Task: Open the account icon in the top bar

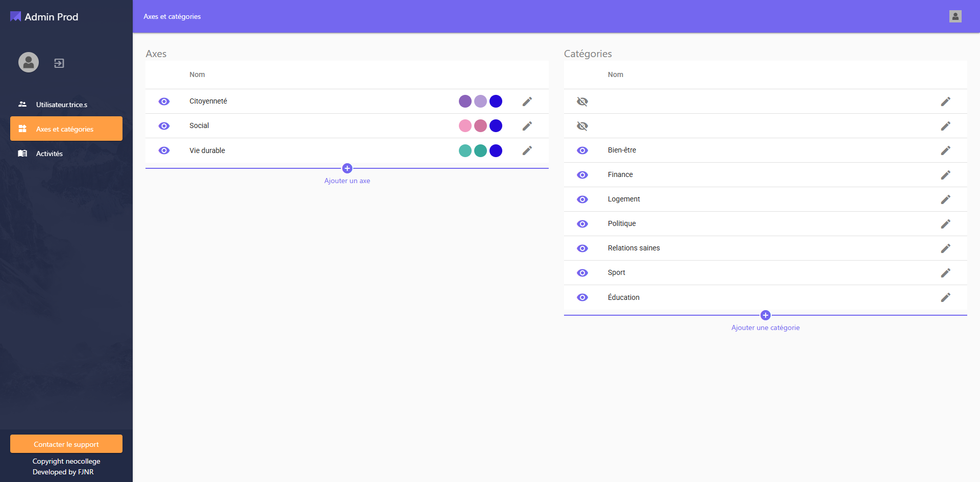Action: [x=955, y=16]
